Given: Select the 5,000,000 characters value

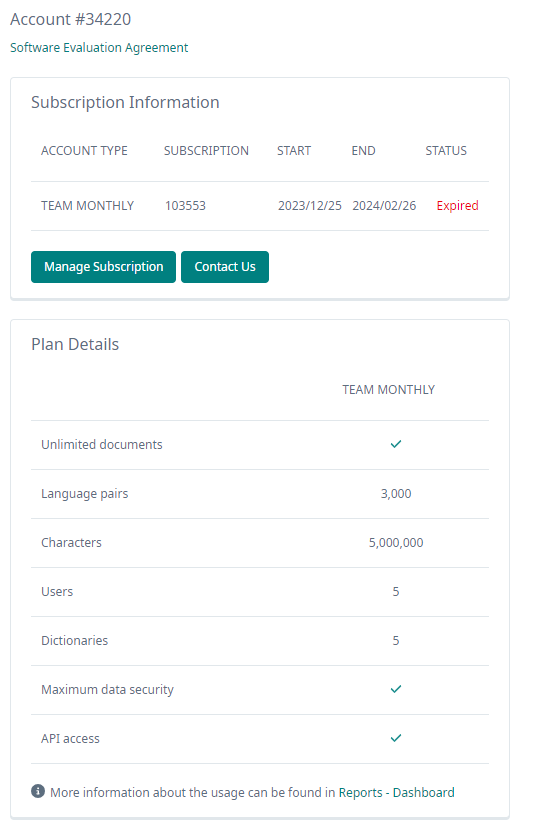Looking at the screenshot, I should (396, 543).
